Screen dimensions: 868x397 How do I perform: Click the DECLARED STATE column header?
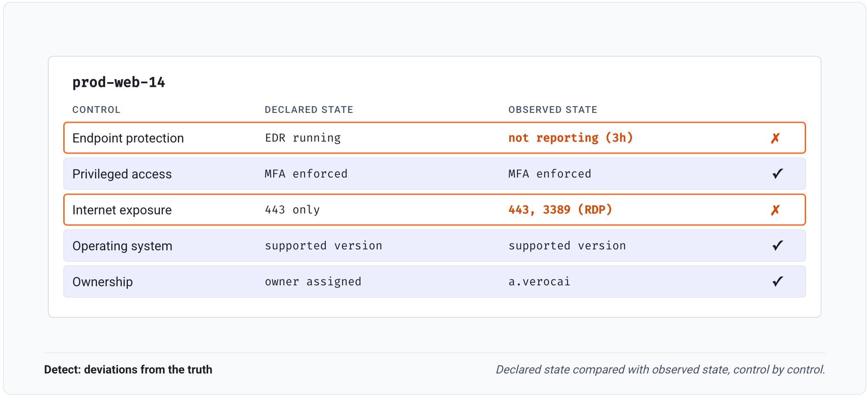click(x=309, y=110)
